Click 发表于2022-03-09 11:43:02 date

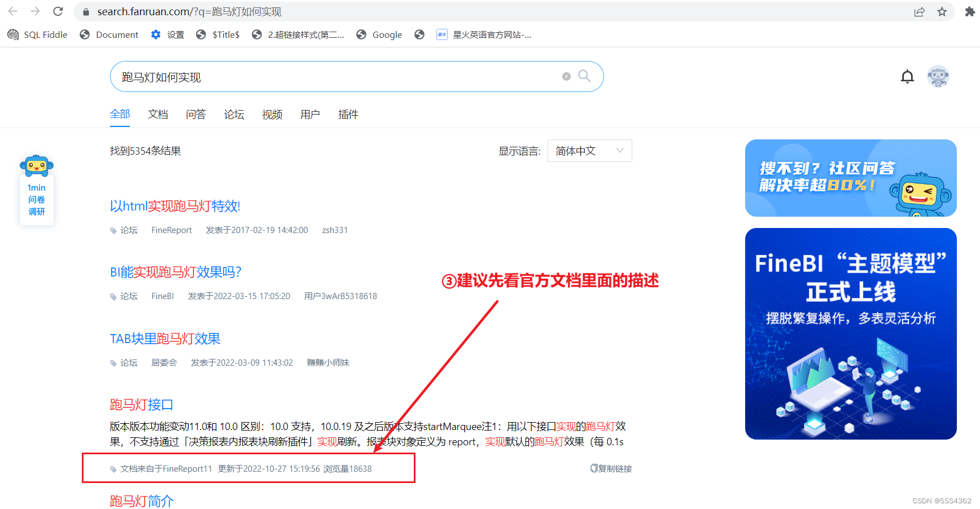tap(242, 363)
